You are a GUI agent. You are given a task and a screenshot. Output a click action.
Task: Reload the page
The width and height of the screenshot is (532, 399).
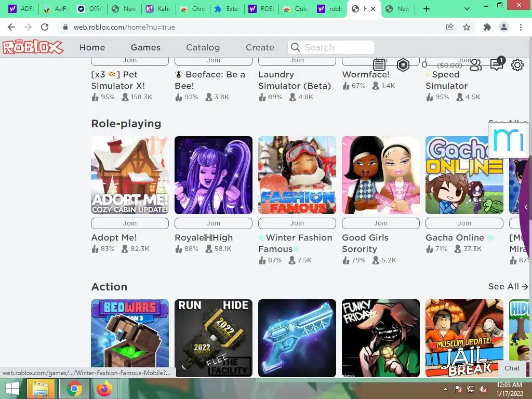point(45,27)
